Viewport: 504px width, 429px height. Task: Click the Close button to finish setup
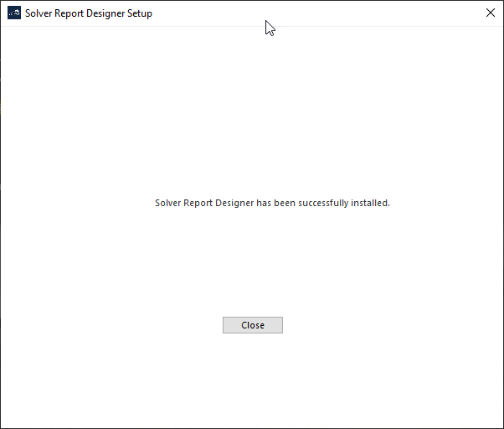(x=252, y=325)
